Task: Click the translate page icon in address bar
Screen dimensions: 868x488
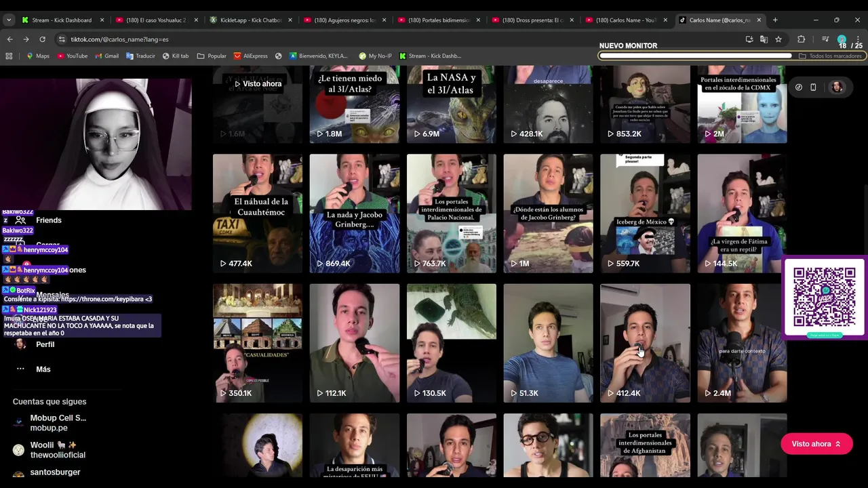Action: [x=764, y=39]
